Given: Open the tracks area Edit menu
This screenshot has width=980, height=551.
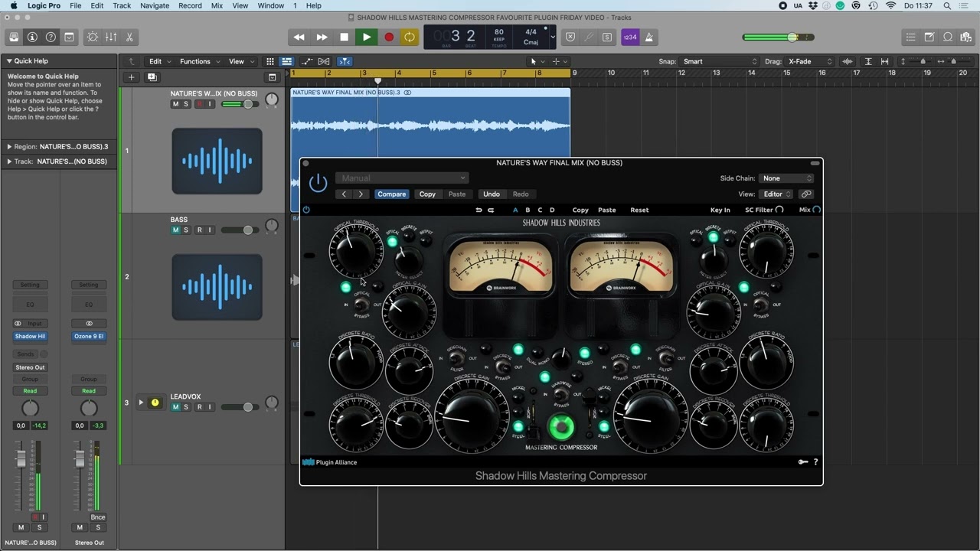Looking at the screenshot, I should point(158,61).
